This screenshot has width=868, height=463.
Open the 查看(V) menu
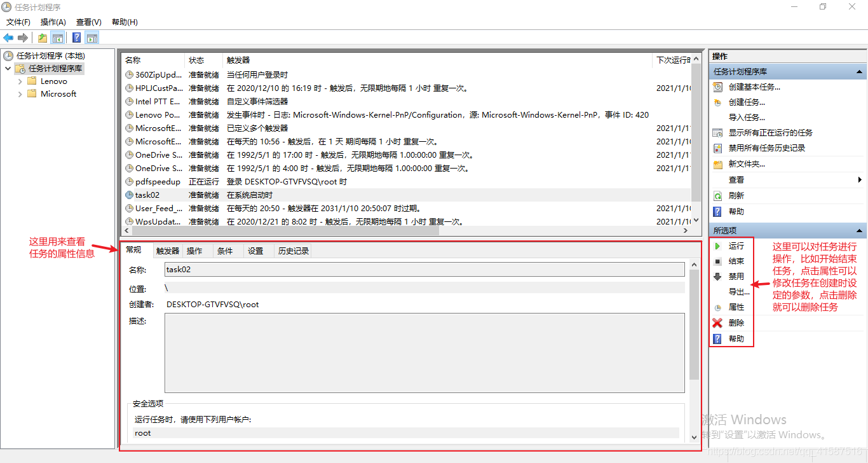88,22
